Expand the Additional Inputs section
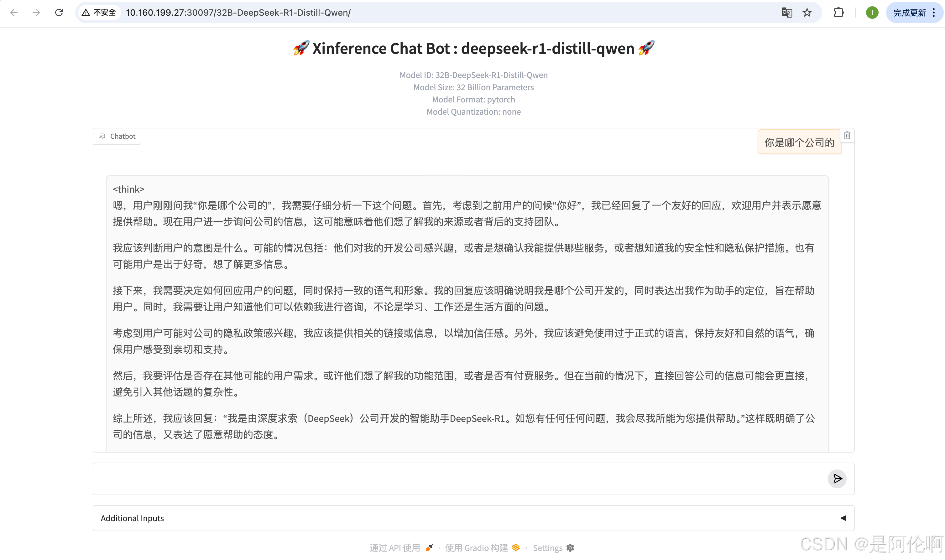The image size is (945, 560). 132,518
